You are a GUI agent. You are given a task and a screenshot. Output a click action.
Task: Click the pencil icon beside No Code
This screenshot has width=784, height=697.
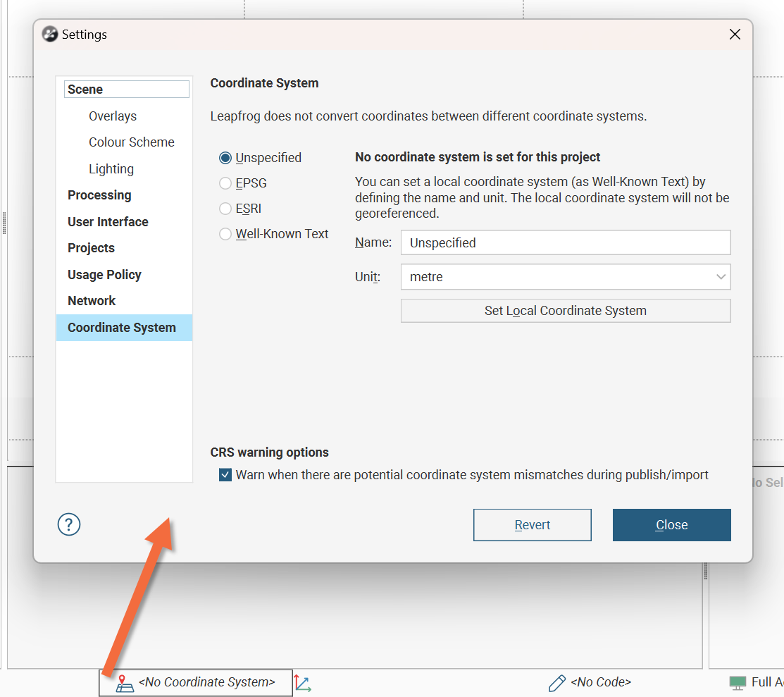[557, 683]
